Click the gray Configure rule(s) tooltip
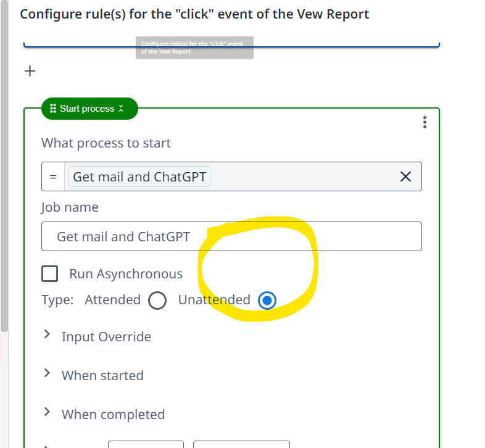This screenshot has width=485, height=448. pyautogui.click(x=194, y=48)
